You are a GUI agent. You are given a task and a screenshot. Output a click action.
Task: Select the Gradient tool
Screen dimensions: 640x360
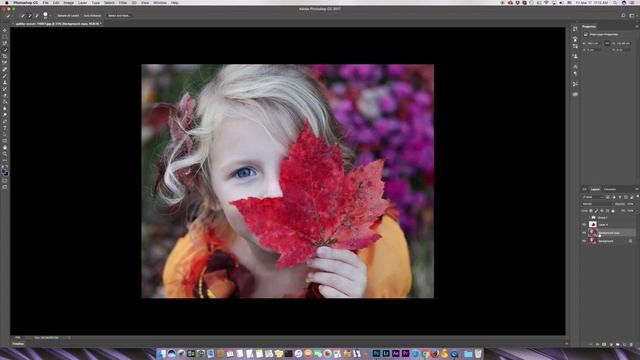coord(5,102)
